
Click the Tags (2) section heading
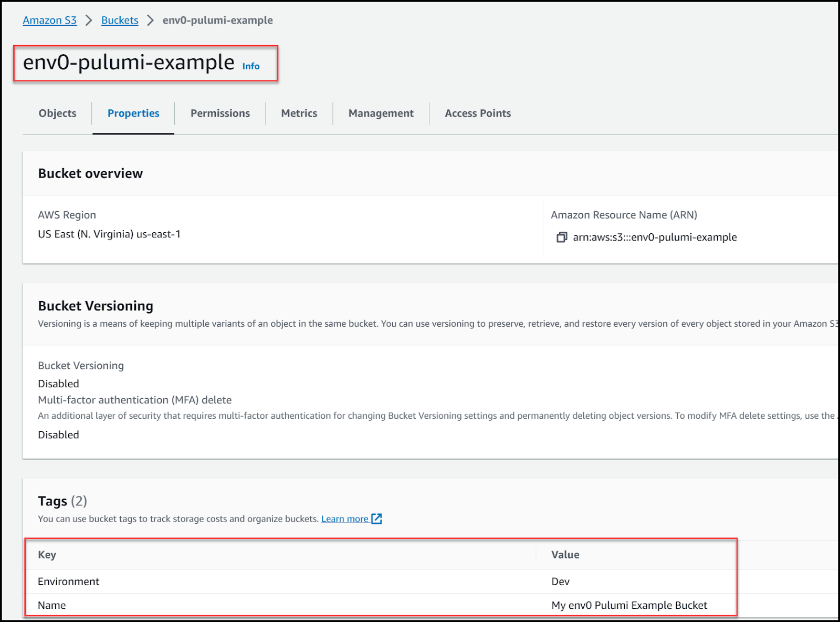62,501
